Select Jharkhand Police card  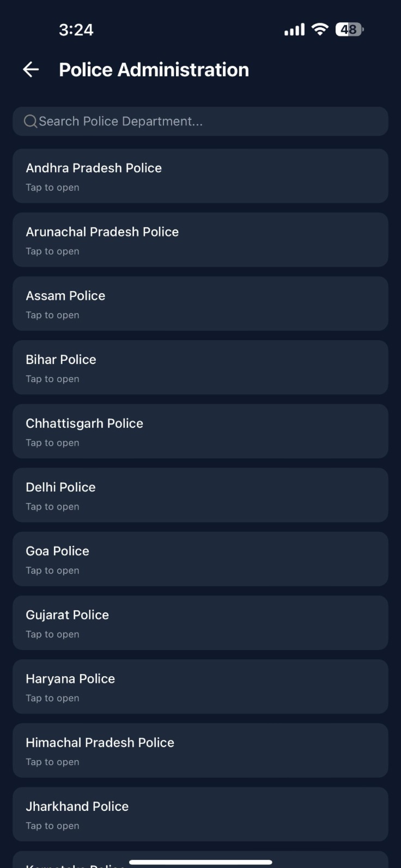pyautogui.click(x=200, y=814)
